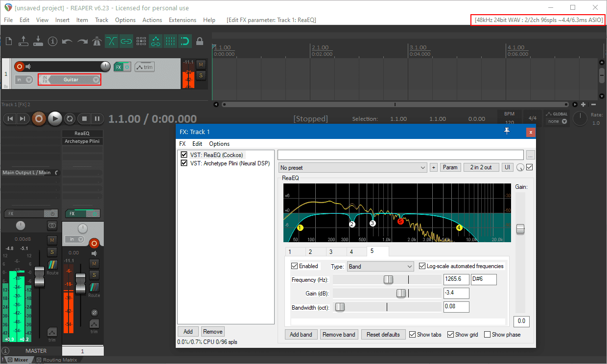Open Project Settings info icon
Image resolution: width=607 pixels, height=364 pixels.
pyautogui.click(x=52, y=41)
